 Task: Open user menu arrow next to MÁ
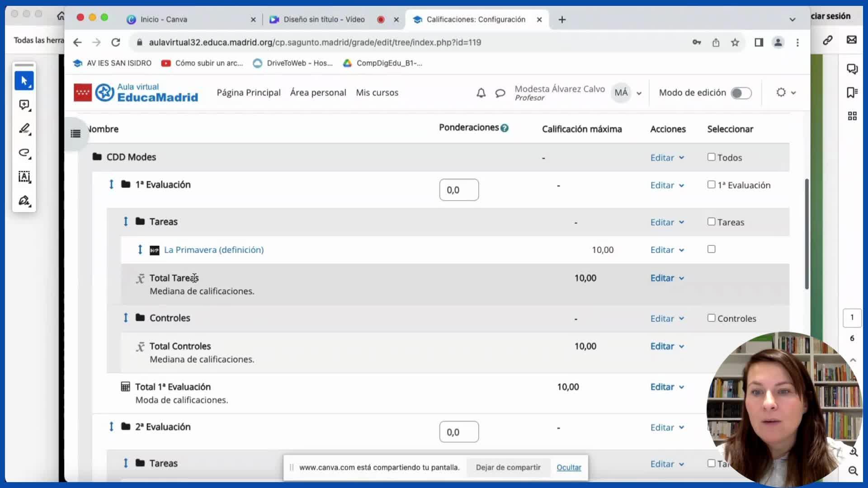[x=639, y=93]
